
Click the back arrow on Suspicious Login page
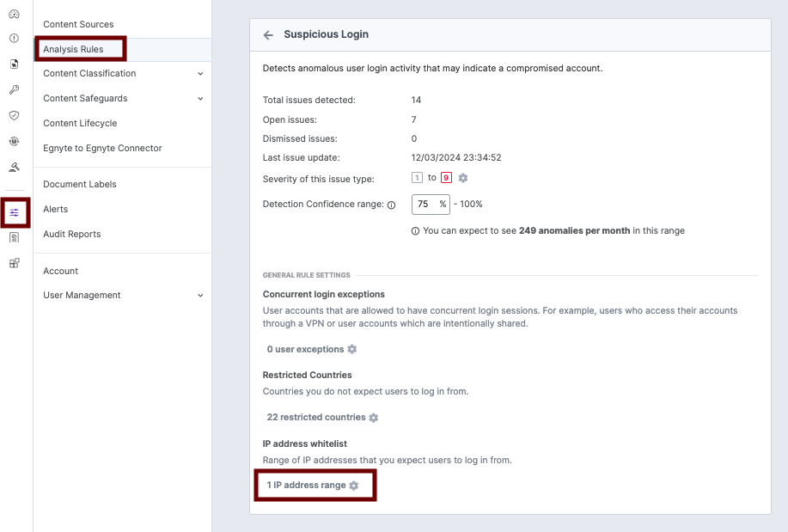(x=267, y=34)
